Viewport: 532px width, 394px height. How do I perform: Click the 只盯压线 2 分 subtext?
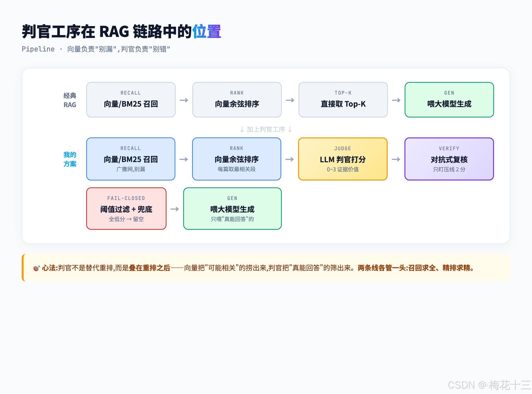tap(449, 169)
